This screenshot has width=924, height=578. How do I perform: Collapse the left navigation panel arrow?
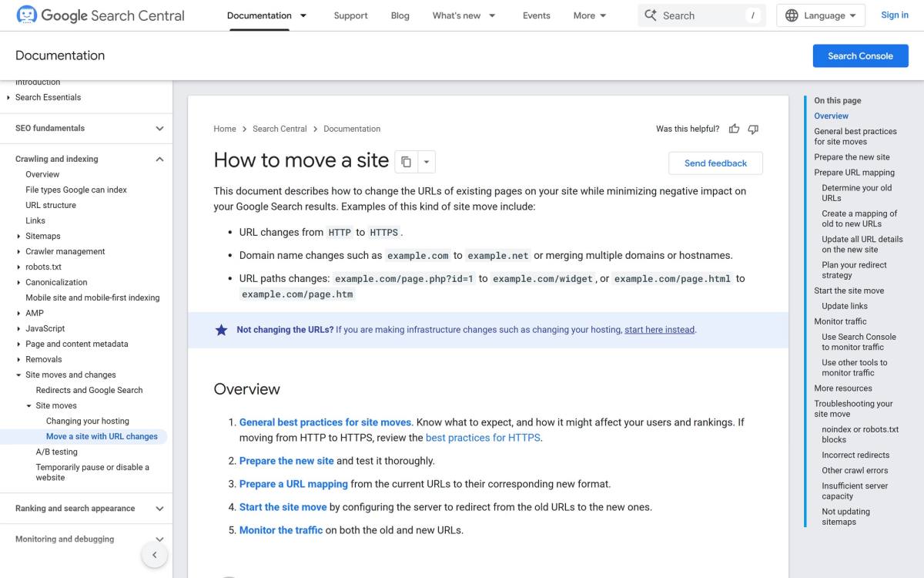154,555
